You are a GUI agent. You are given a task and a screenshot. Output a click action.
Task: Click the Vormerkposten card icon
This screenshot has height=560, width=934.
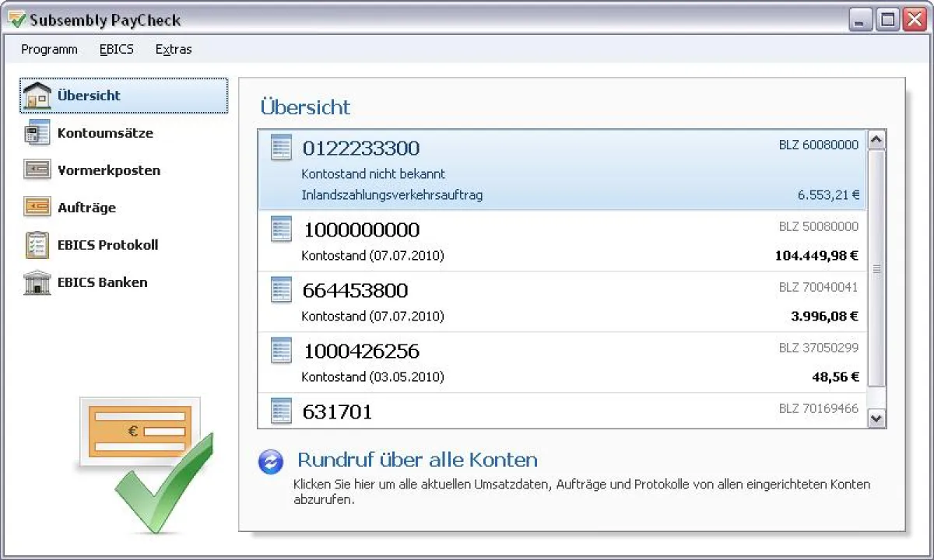pos(37,170)
